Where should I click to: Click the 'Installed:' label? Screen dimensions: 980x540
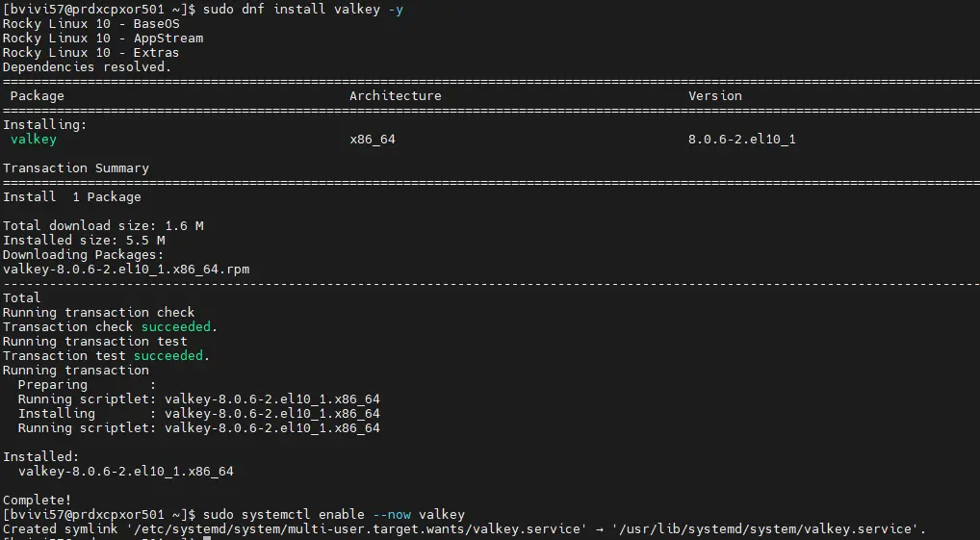coord(40,456)
